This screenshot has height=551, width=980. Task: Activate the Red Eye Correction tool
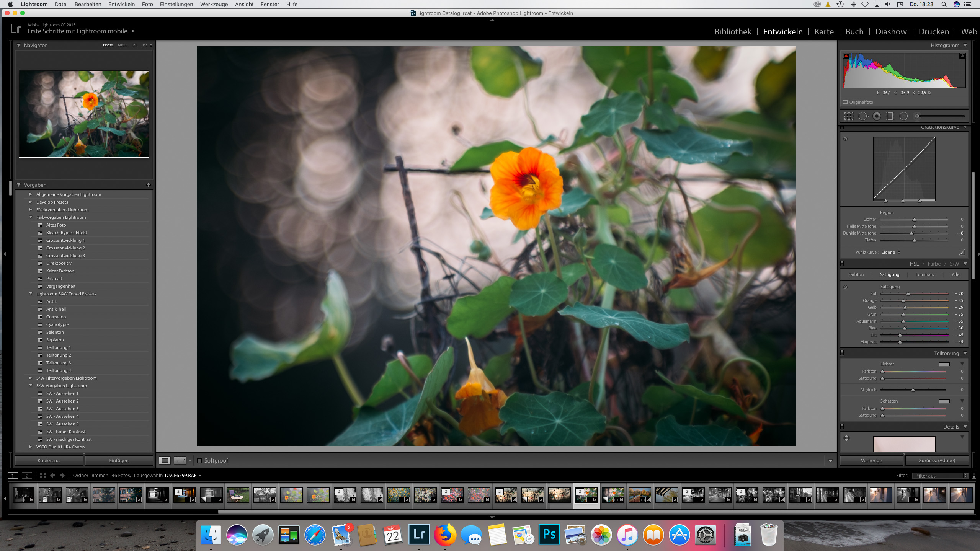877,116
